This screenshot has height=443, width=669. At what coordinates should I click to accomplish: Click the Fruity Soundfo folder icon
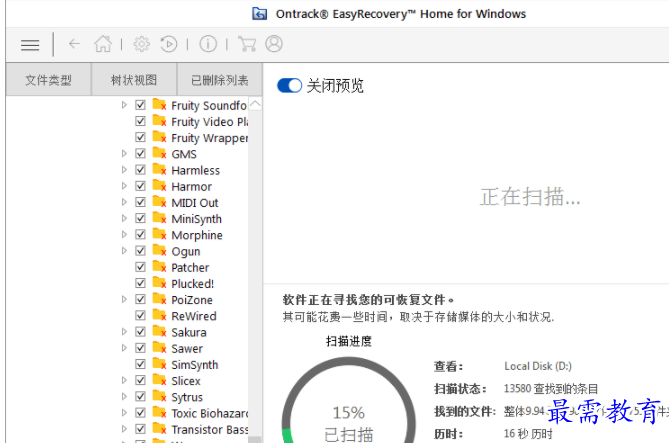tap(159, 105)
